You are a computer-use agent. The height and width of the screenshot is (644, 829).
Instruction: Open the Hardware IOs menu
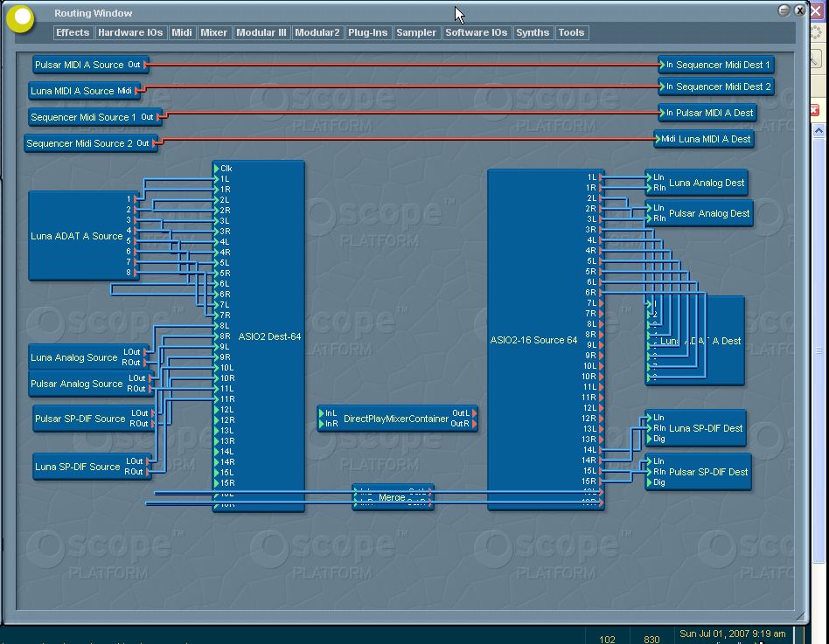pyautogui.click(x=130, y=32)
